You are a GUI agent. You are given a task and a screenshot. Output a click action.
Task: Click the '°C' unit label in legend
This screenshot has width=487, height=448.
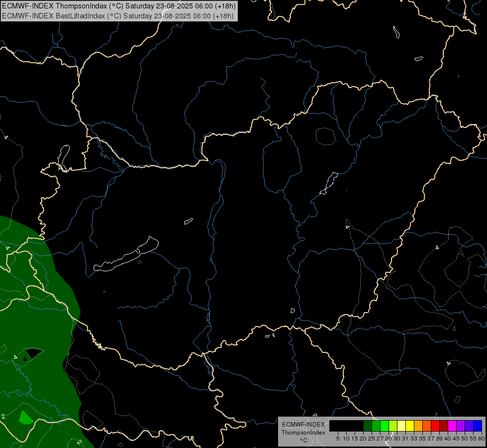[304, 441]
